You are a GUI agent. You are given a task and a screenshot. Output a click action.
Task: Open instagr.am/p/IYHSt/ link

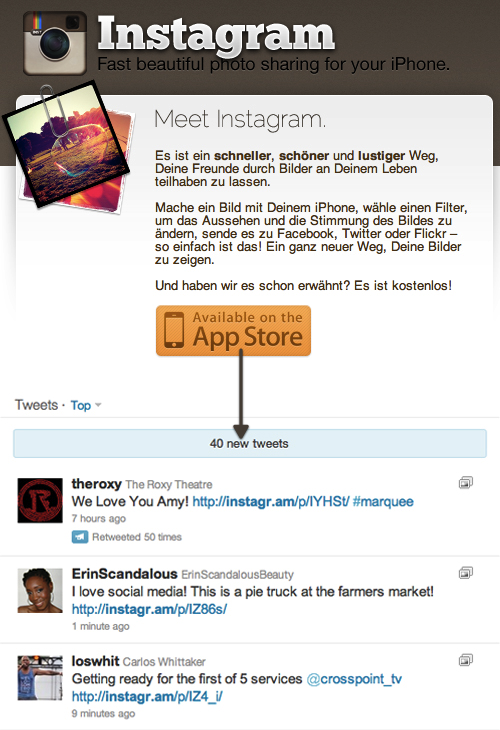click(x=270, y=501)
